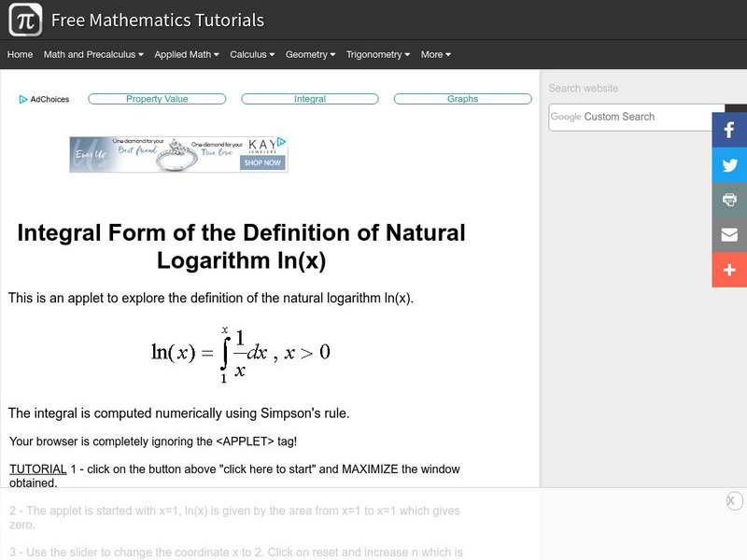The image size is (747, 560).
Task: Share page on Twitter
Action: tap(729, 164)
